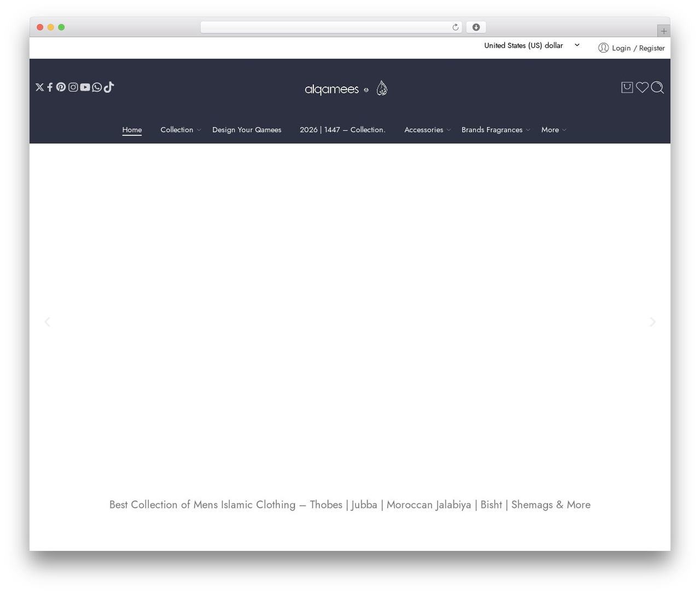Image resolution: width=700 pixels, height=593 pixels.
Task: Open the wishlist heart icon
Action: (642, 88)
